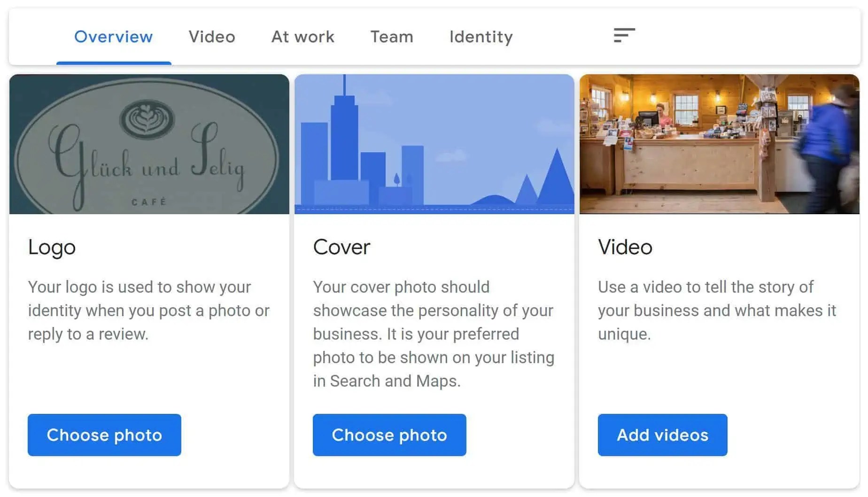The height and width of the screenshot is (497, 868).
Task: Click the Logo card heading
Action: coord(52,247)
